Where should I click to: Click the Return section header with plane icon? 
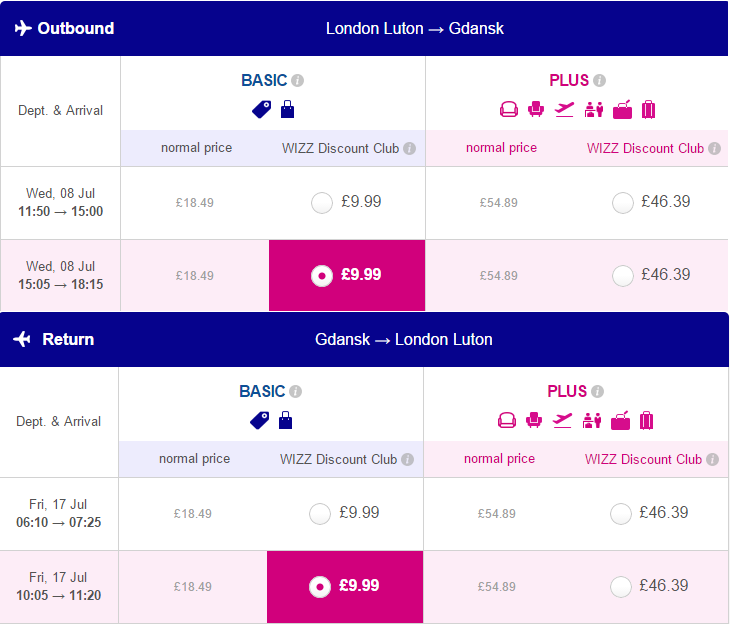[364, 339]
